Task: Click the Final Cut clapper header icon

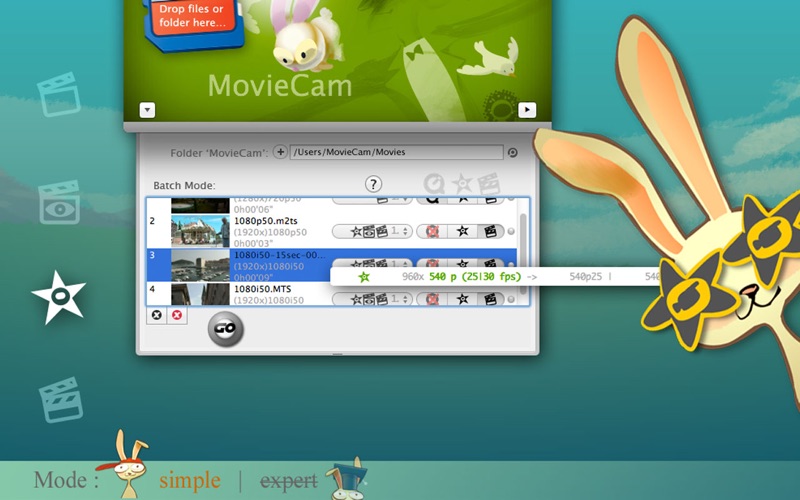Action: (x=489, y=184)
